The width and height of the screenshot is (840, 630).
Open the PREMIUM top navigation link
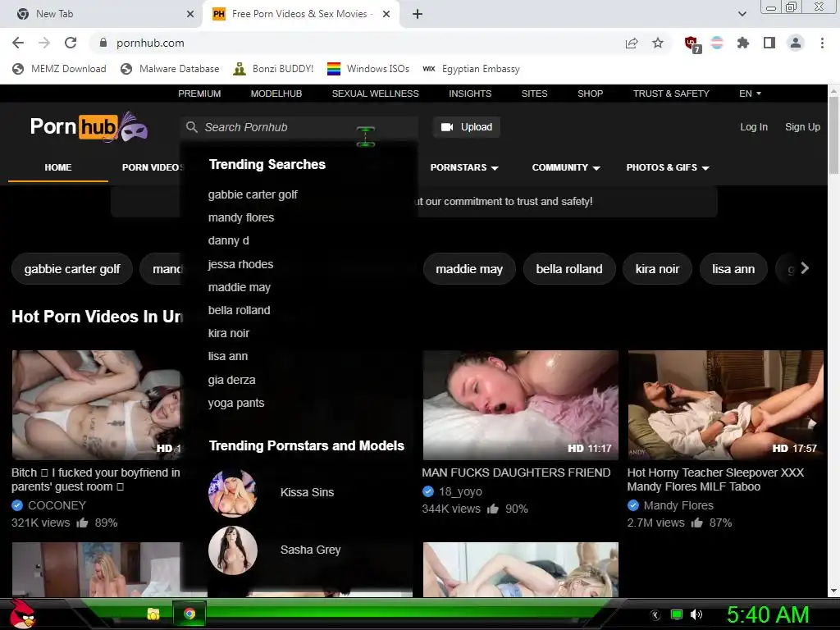coord(199,94)
